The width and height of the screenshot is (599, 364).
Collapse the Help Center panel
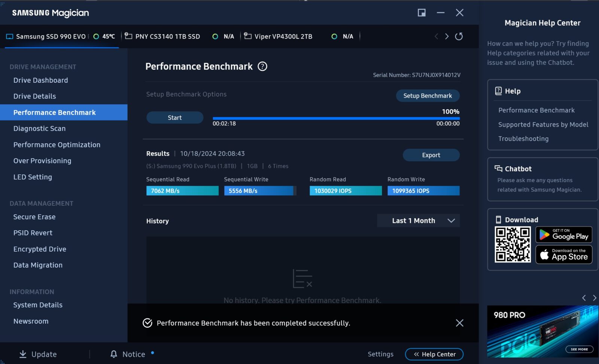[x=434, y=354]
